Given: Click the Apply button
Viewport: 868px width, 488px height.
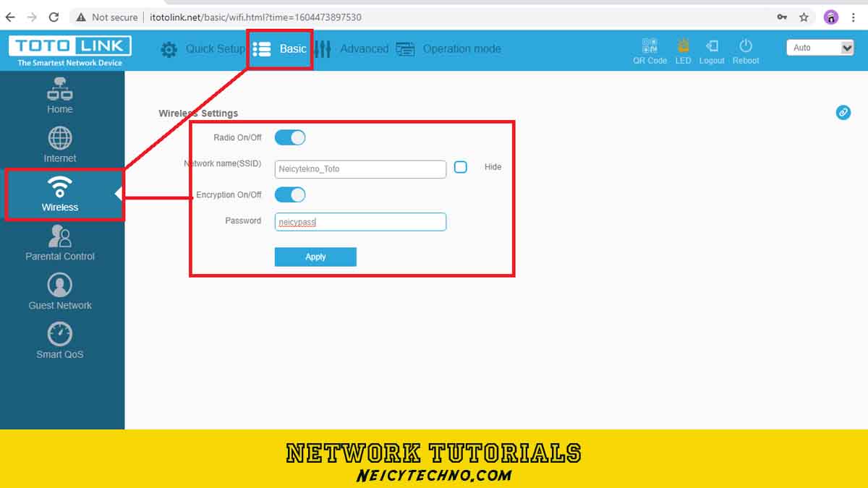Looking at the screenshot, I should click(315, 257).
